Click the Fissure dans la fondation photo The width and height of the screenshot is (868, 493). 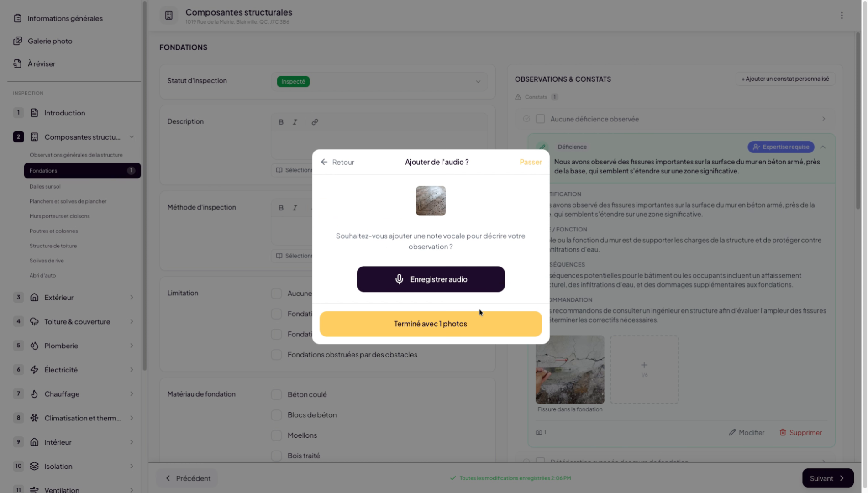[570, 370]
